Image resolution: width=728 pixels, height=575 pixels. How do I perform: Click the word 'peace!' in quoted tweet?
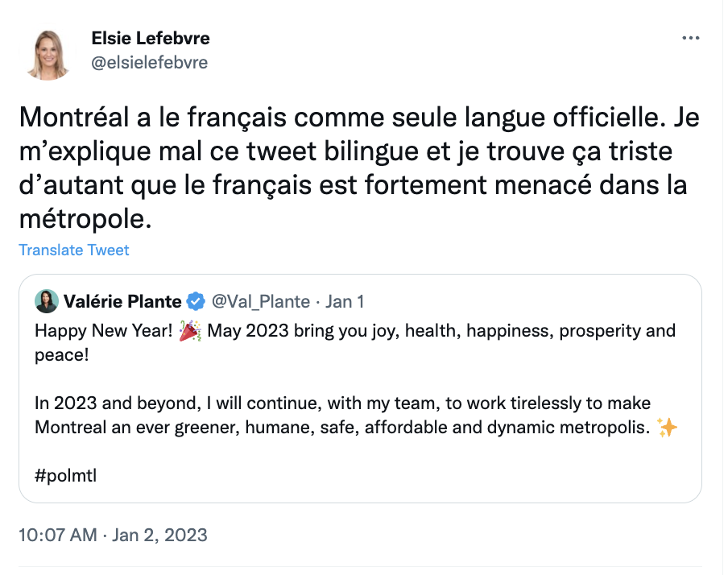(x=62, y=355)
